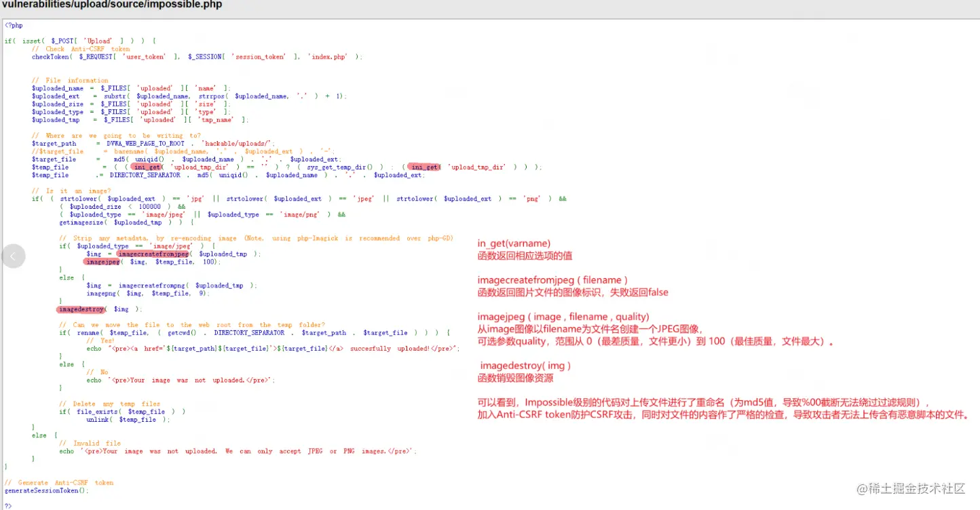Click the '// Yes!' comment
Viewport: 980px width, 510px height.
pos(100,341)
